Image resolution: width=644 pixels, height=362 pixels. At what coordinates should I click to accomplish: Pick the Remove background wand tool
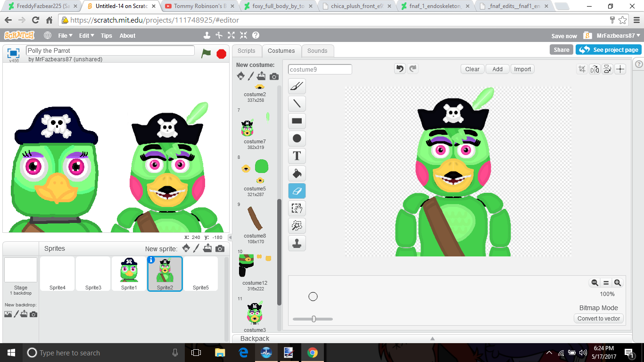(297, 225)
